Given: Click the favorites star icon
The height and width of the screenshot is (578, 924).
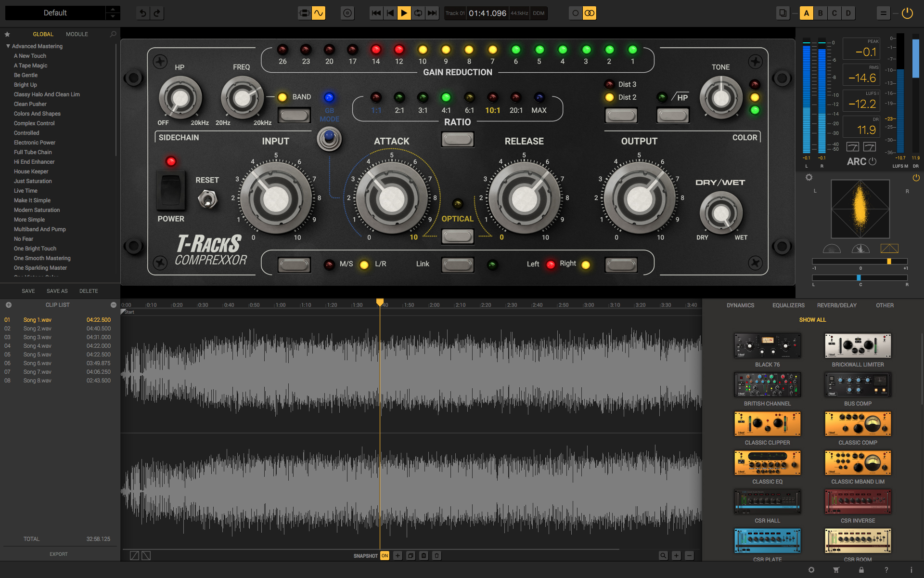Looking at the screenshot, I should [7, 34].
